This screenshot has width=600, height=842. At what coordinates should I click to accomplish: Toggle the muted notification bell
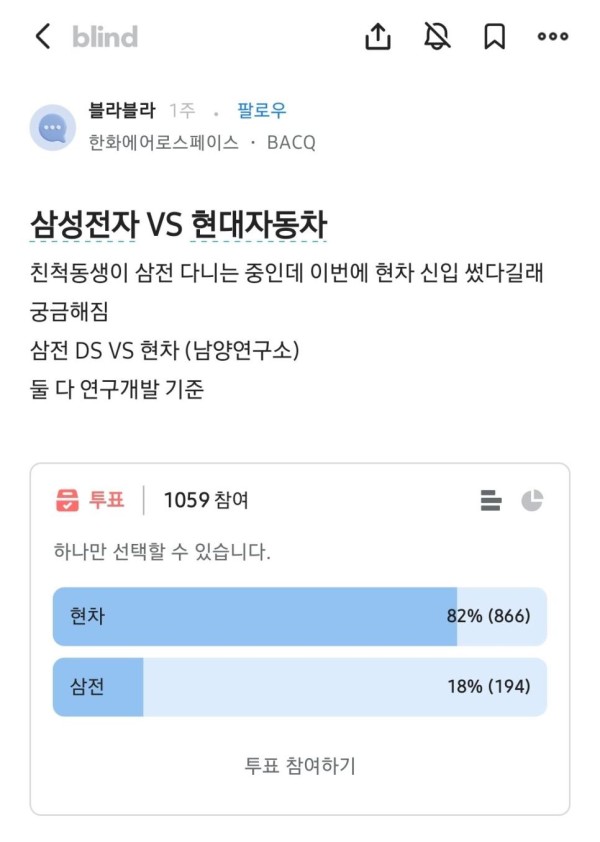[437, 37]
